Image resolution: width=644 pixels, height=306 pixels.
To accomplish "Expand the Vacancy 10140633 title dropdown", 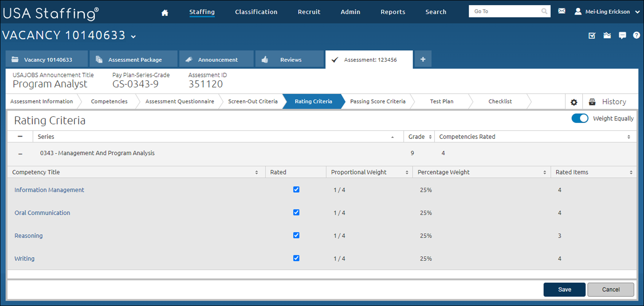I will (133, 37).
